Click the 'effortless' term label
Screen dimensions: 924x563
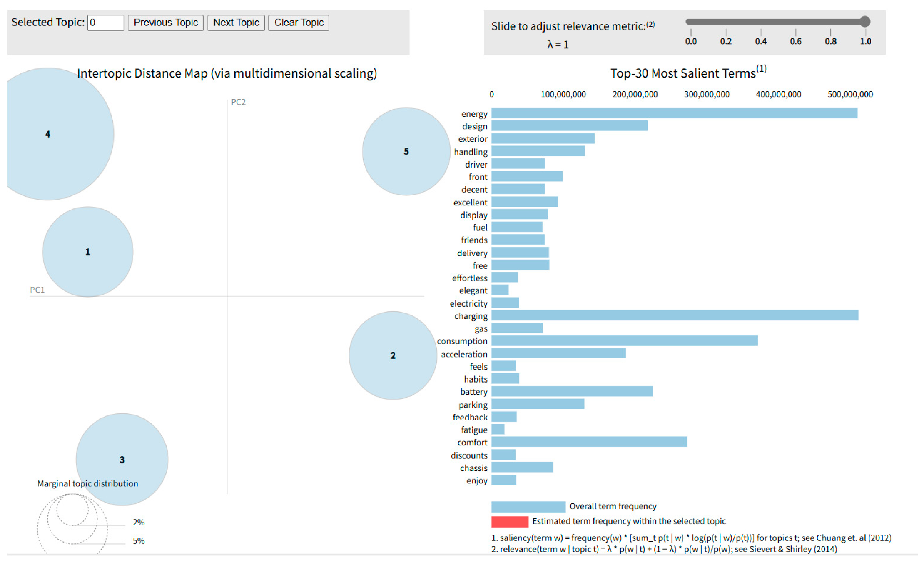(470, 278)
